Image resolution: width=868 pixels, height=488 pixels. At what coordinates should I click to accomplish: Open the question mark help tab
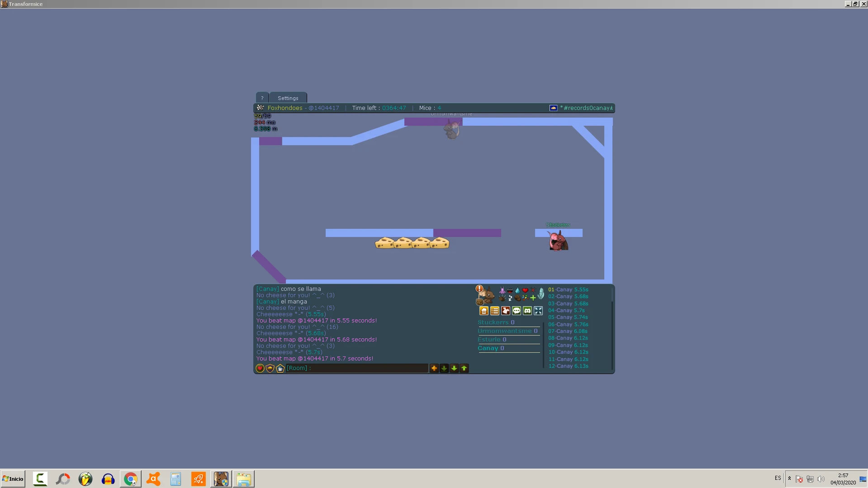click(x=262, y=98)
